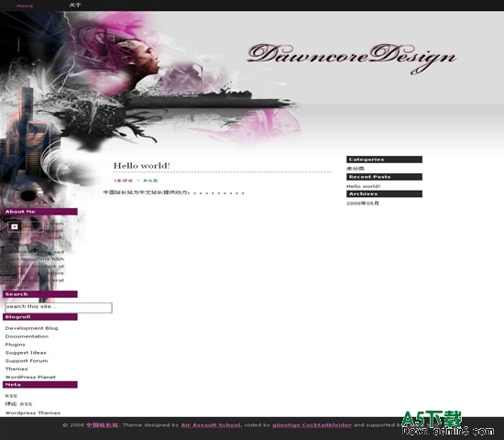This screenshot has width=504, height=440.
Task: Open the 关于 navigation page
Action: pos(75,5)
